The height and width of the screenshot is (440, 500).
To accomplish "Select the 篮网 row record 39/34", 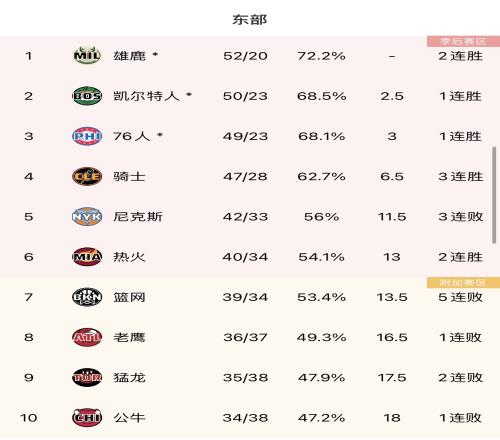I will (x=245, y=297).
